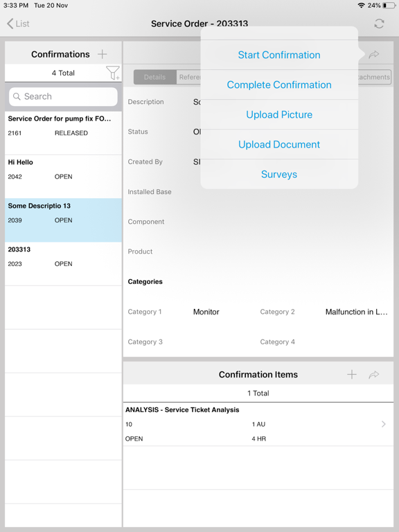Click the 4 HR value
The width and height of the screenshot is (399, 532).
(x=259, y=438)
